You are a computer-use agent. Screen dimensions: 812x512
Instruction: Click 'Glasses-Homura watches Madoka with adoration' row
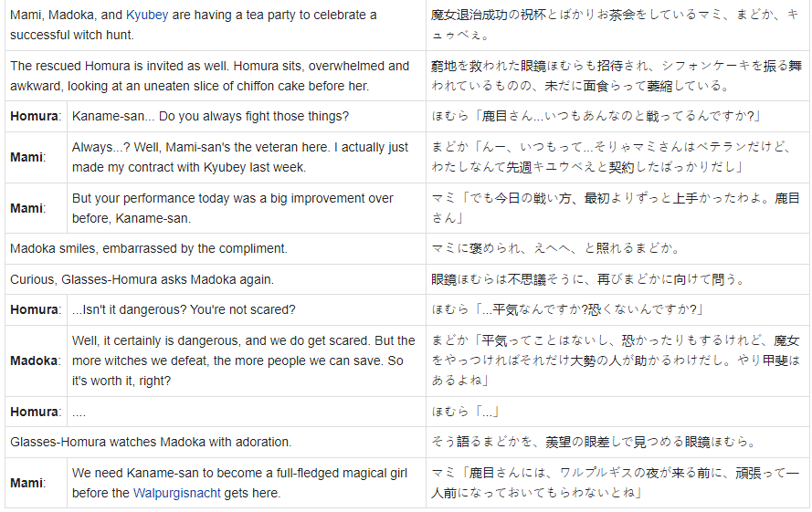[x=151, y=442]
